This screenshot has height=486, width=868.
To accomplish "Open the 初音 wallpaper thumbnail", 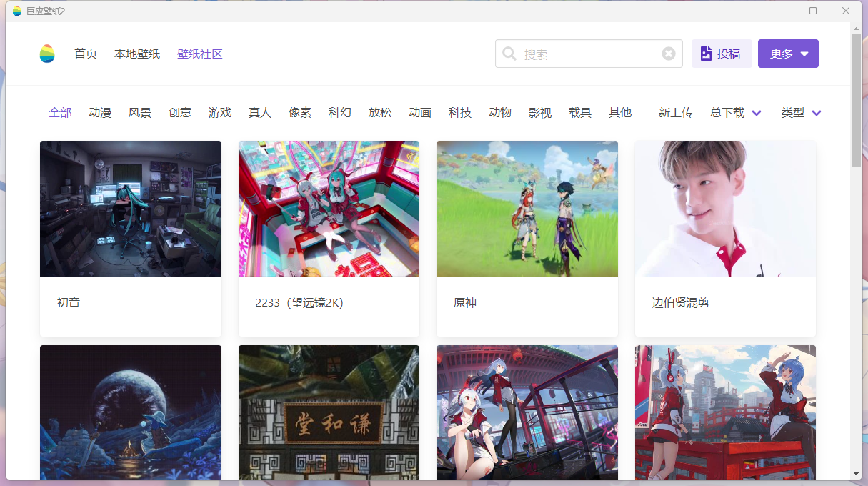I will tap(131, 209).
